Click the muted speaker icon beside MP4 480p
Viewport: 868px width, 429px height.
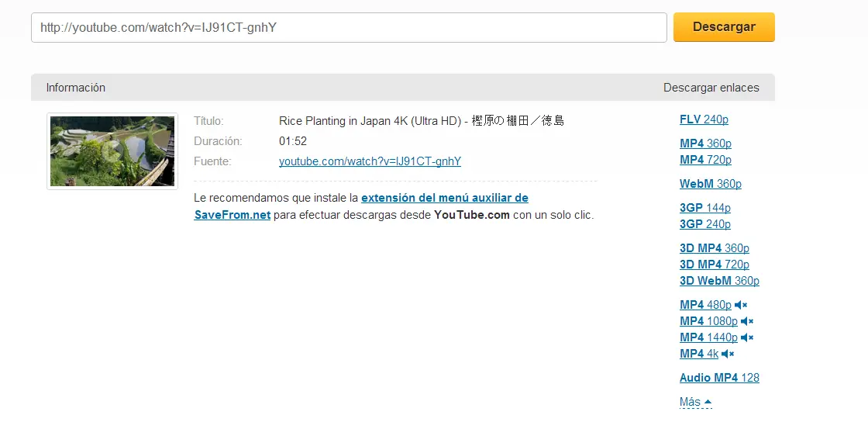click(741, 305)
